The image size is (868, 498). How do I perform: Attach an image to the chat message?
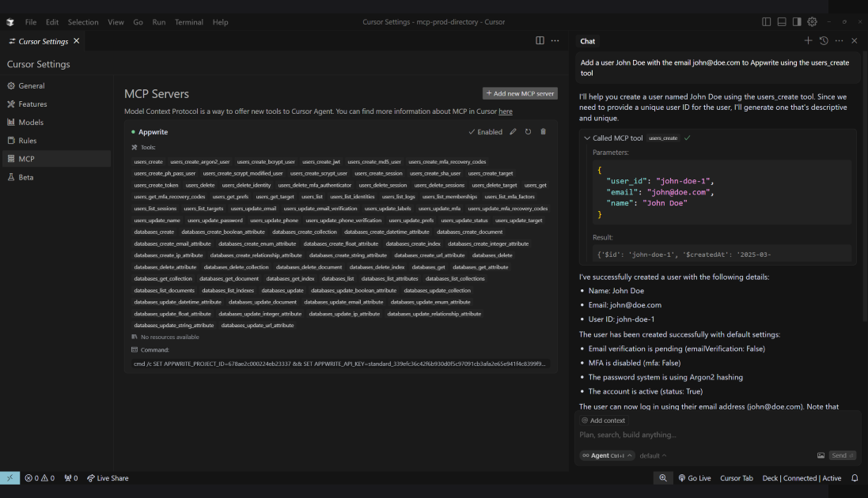tap(821, 455)
